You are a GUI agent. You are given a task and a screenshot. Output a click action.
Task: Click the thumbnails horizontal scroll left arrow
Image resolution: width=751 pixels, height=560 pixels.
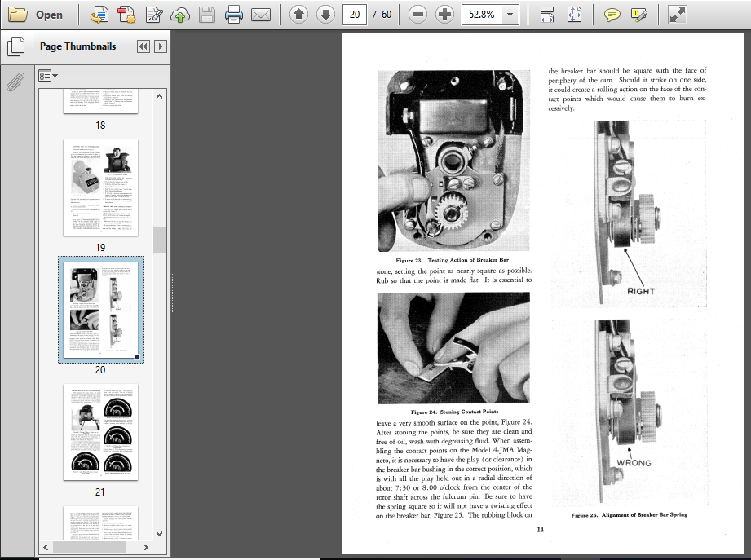point(46,547)
